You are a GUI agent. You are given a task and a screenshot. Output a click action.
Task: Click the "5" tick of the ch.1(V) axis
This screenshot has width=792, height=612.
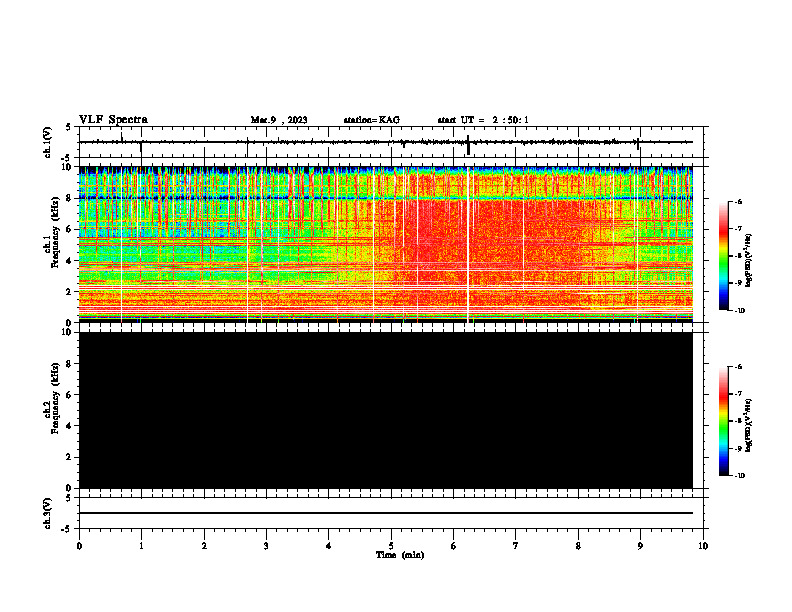(x=69, y=127)
